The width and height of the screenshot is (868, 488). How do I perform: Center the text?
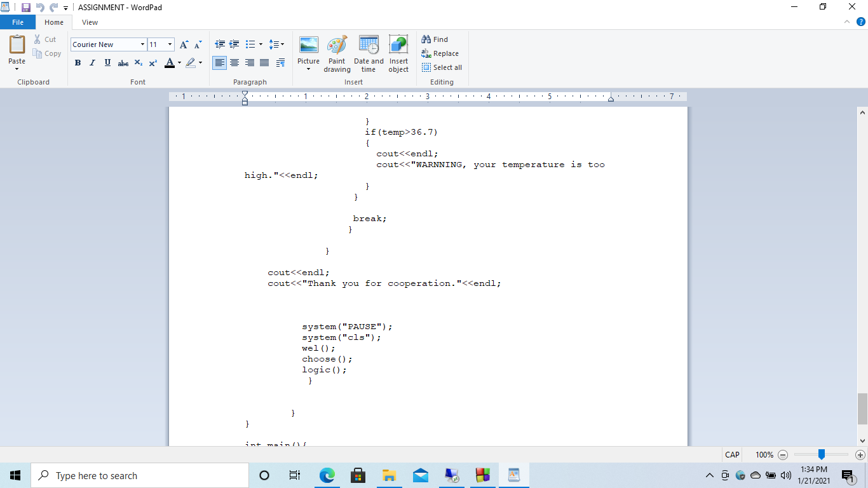234,63
